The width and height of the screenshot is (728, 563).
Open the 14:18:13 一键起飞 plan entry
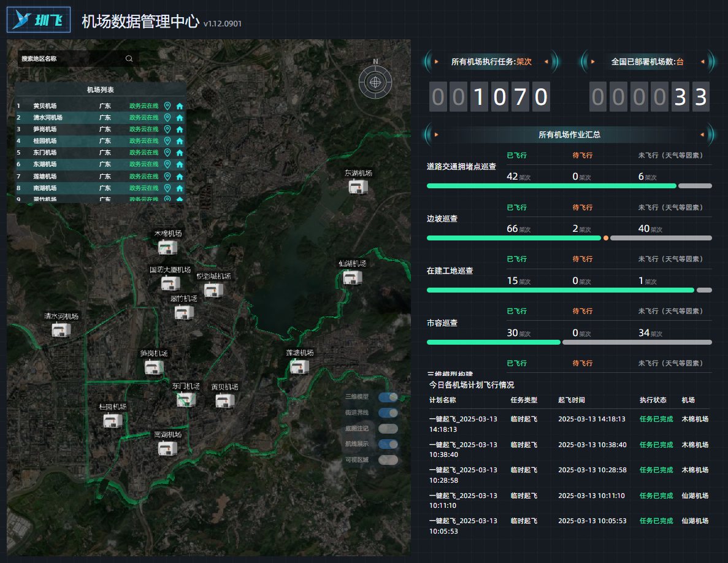point(463,424)
